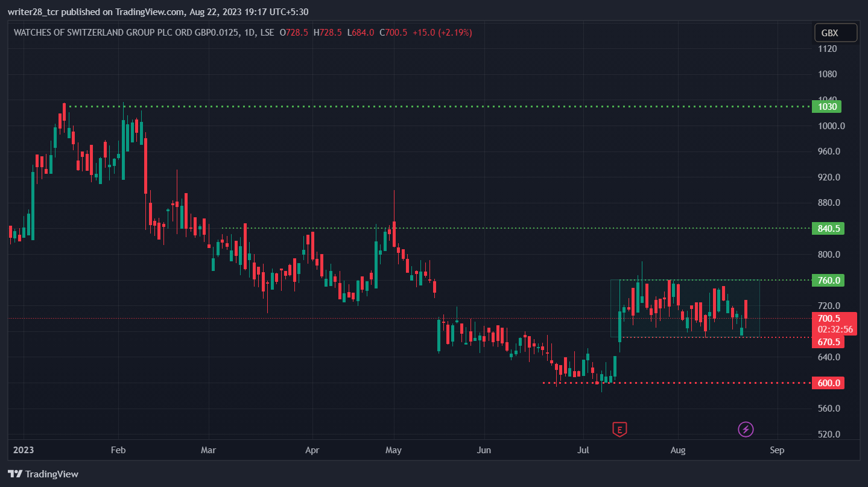Click the TradingView logo in the footer

click(x=43, y=474)
